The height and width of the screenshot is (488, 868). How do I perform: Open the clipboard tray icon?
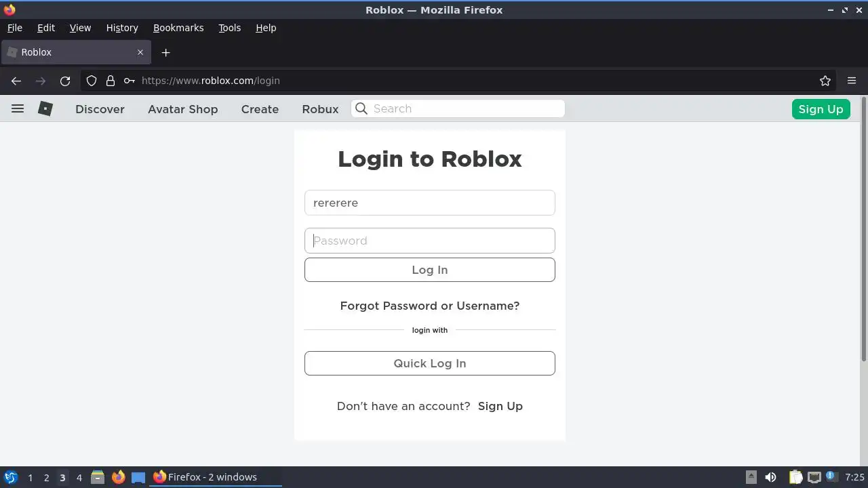pos(795,477)
